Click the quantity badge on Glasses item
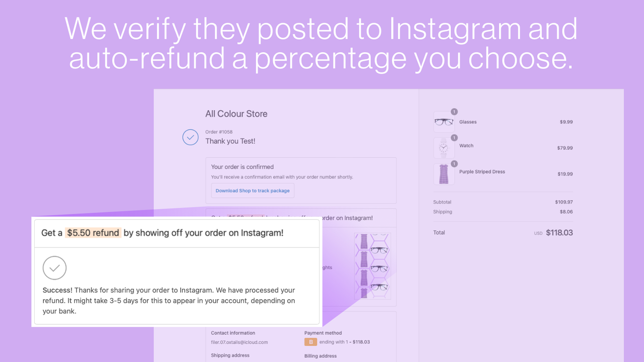The height and width of the screenshot is (362, 644). point(453,112)
